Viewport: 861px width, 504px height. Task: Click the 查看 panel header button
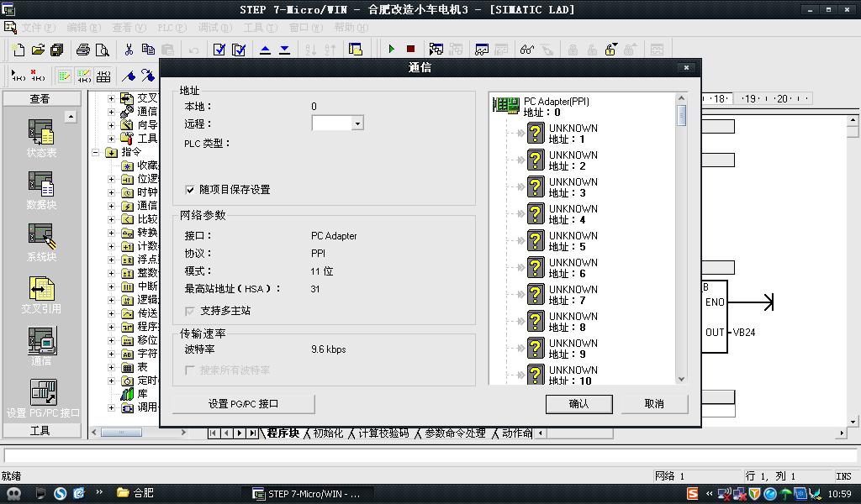click(x=42, y=99)
